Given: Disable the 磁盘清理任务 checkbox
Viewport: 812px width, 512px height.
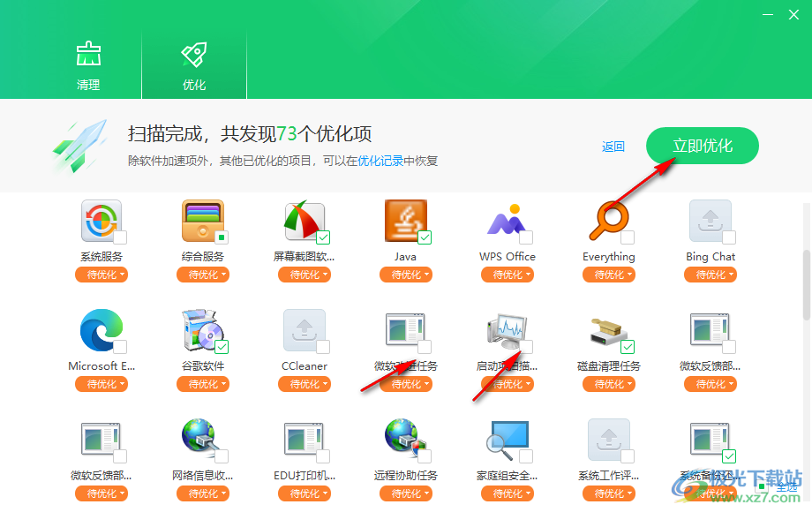Looking at the screenshot, I should (x=627, y=346).
